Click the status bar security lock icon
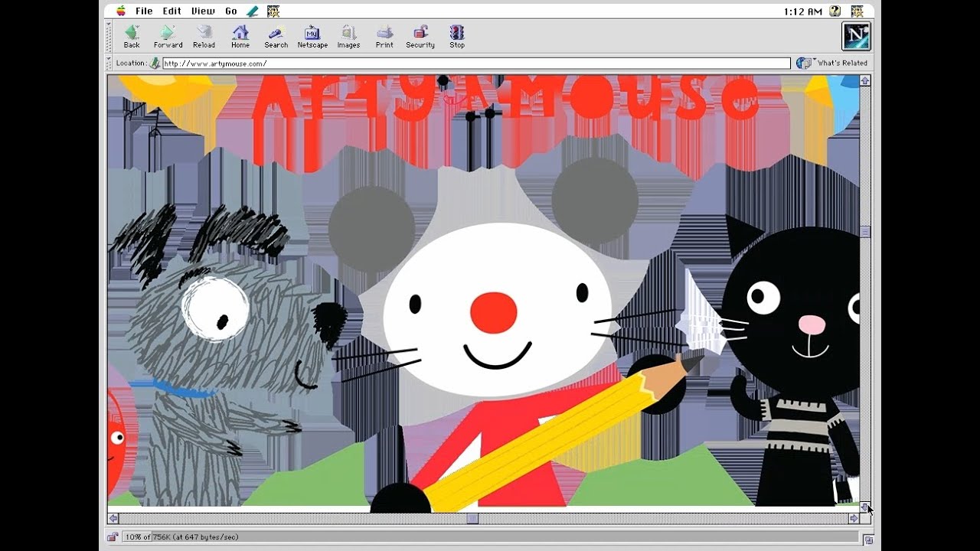This screenshot has height=551, width=980. coord(113,537)
